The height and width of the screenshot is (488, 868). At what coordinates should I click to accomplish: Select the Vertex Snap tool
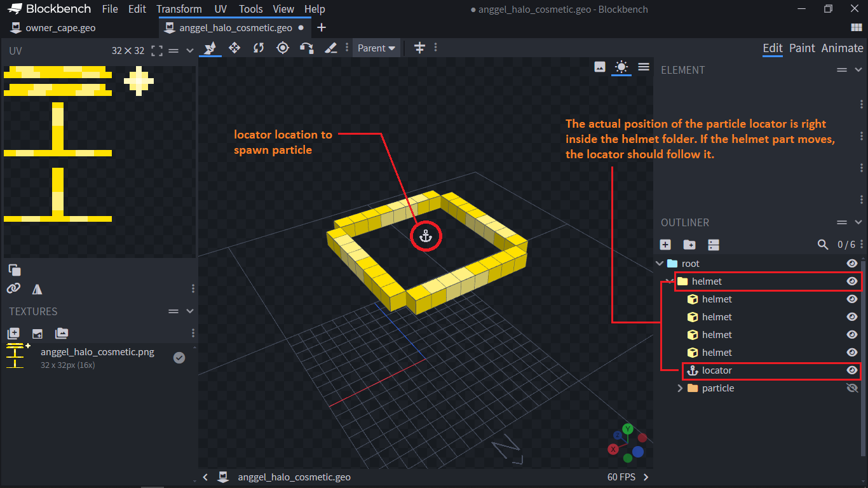coord(307,48)
